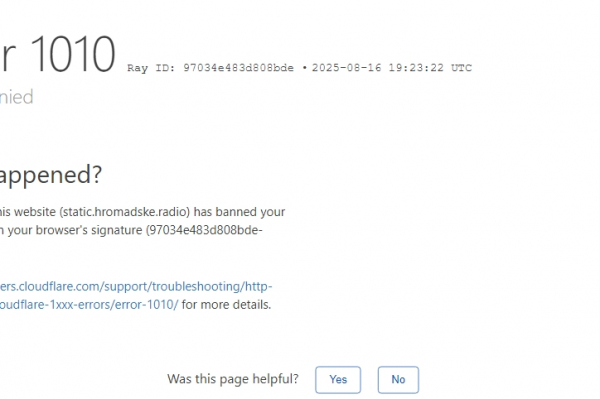
Task: Click the UTC timezone label
Action: tap(461, 68)
